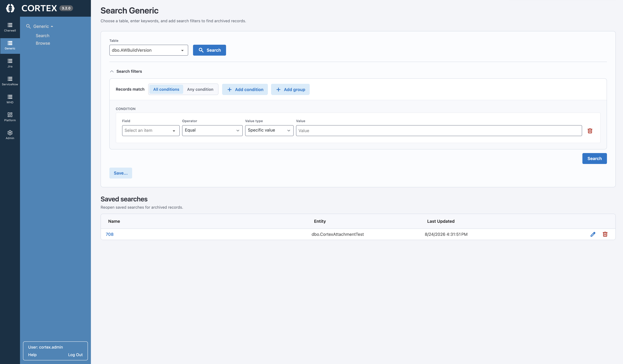Collapse the Generic submenu caret
This screenshot has height=364, width=623.
point(52,27)
